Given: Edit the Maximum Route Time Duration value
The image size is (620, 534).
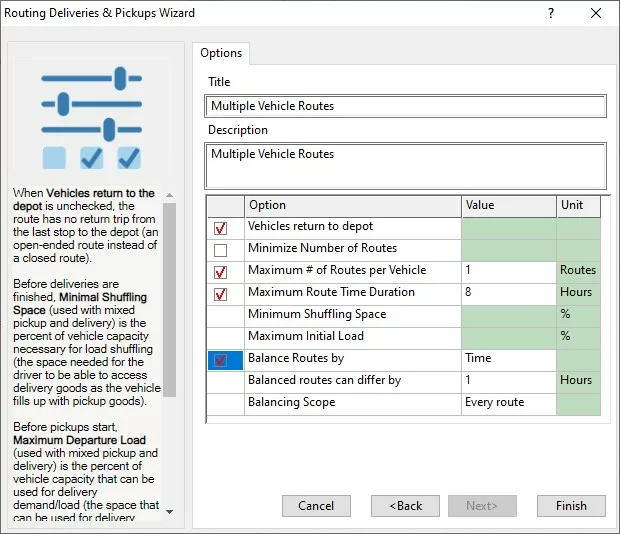Looking at the screenshot, I should tap(508, 293).
